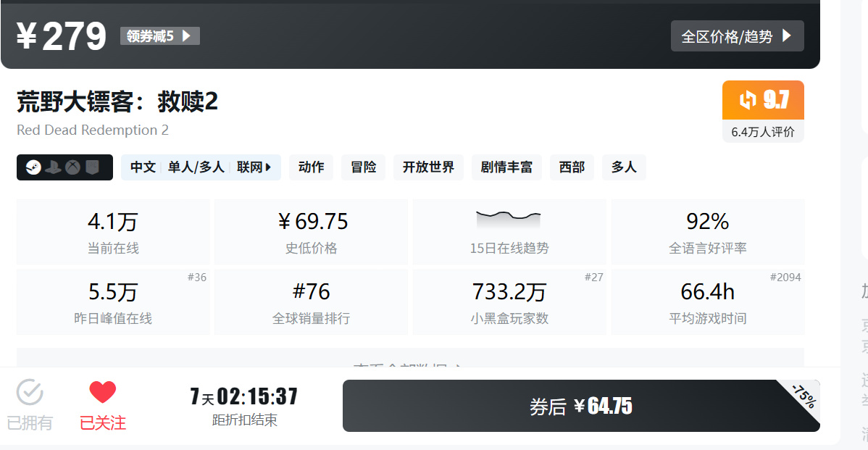Screen dimensions: 868x450
Task: Open 全区价格/趋势 price trends
Action: (x=738, y=36)
